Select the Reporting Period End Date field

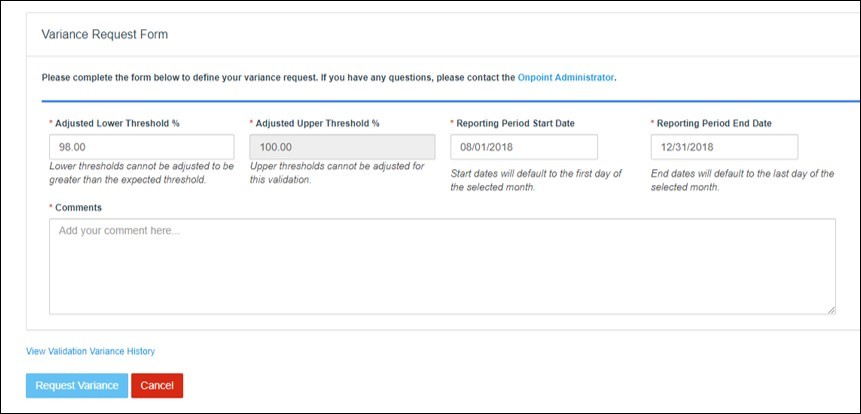pyautogui.click(x=724, y=147)
